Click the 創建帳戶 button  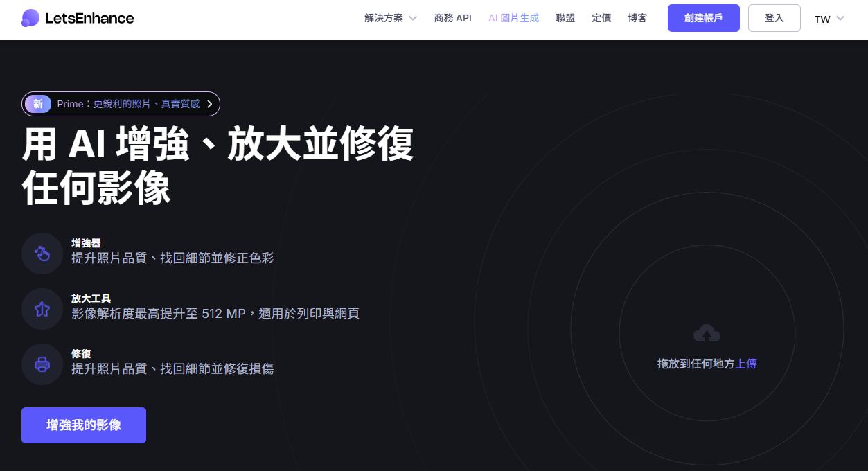tap(703, 18)
